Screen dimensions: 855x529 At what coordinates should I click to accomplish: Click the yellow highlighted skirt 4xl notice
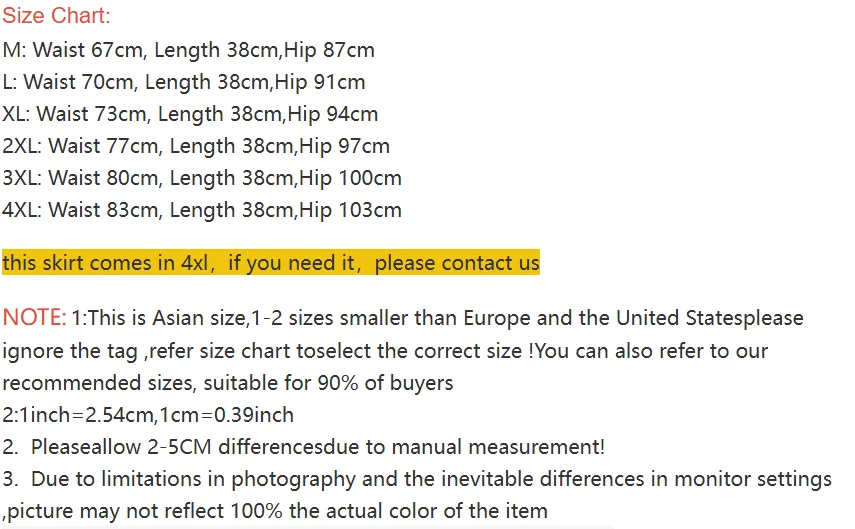(270, 264)
